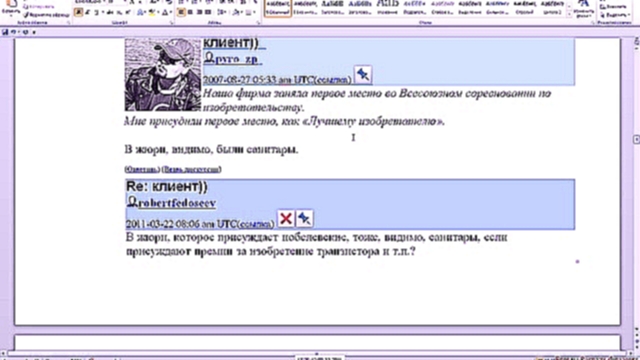
Task: Save document via quick access toolbar icon
Action: click(5, 32)
